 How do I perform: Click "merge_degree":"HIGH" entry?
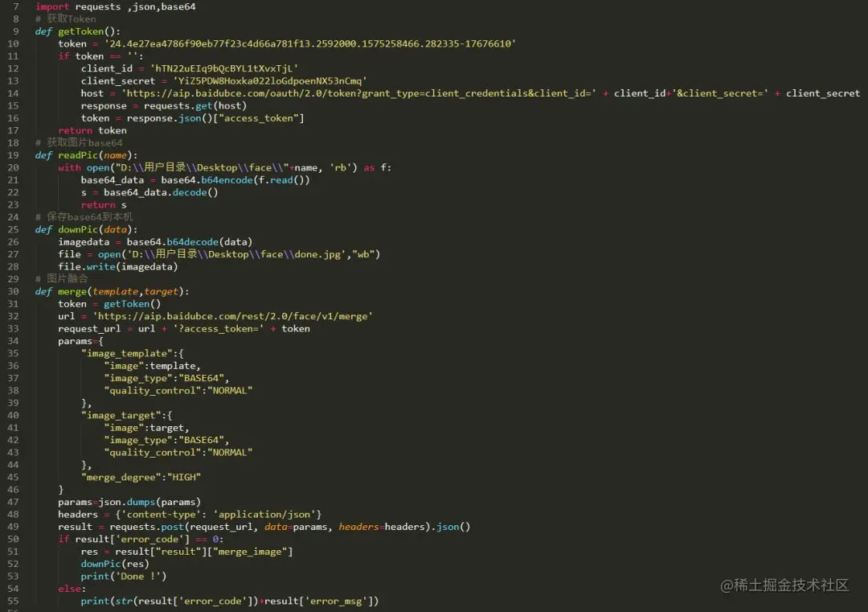141,477
